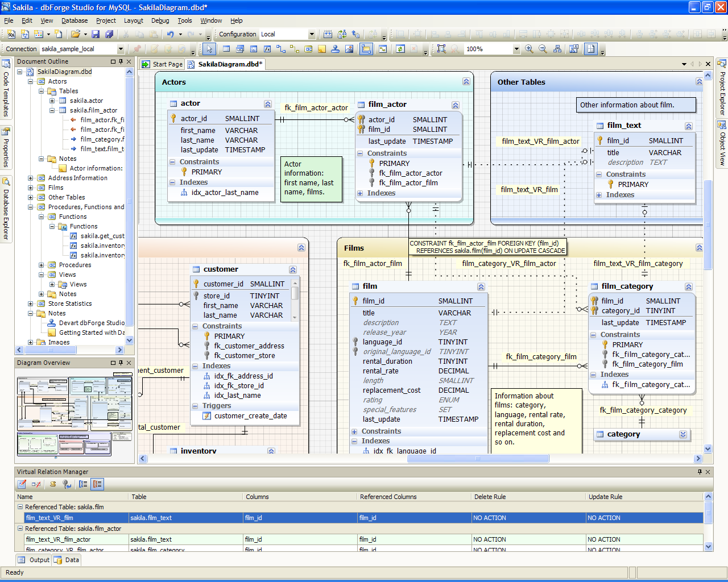Open the File menu
The height and width of the screenshot is (582, 728).
(9, 20)
